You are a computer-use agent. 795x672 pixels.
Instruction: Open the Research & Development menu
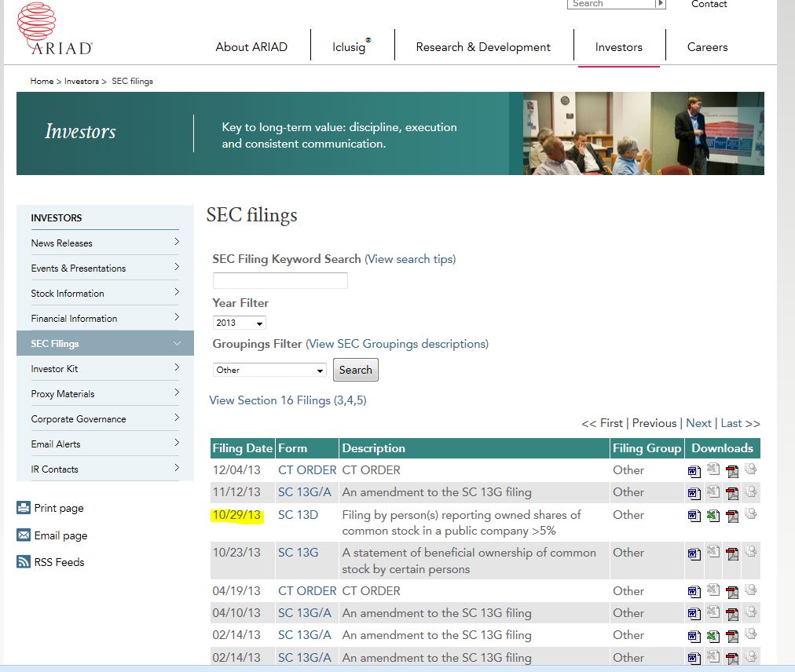[483, 47]
